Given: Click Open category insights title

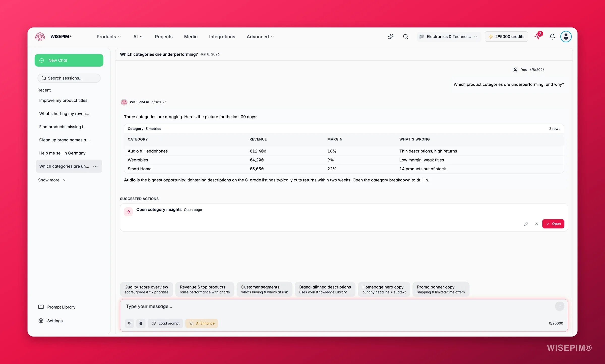Looking at the screenshot, I should pos(159,209).
